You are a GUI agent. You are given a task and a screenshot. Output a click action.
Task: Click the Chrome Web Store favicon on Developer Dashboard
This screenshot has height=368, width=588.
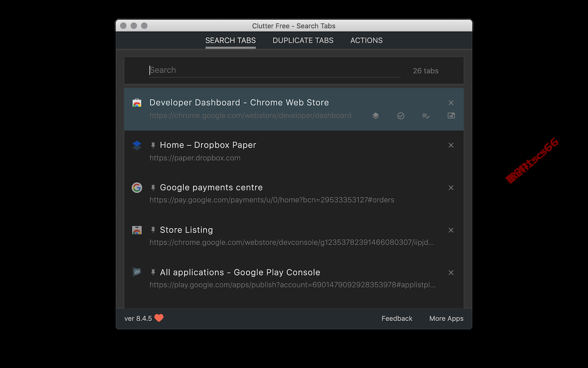pyautogui.click(x=137, y=103)
